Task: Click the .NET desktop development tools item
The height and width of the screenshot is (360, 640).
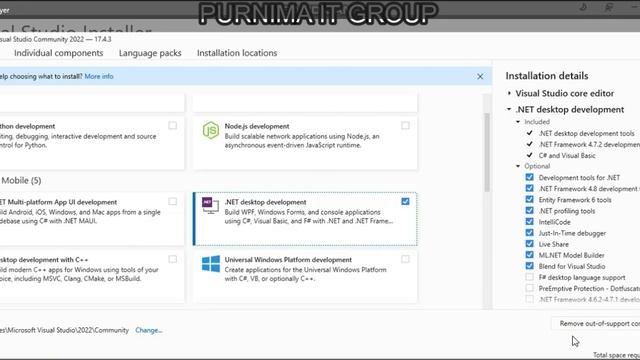Action: pyautogui.click(x=586, y=133)
